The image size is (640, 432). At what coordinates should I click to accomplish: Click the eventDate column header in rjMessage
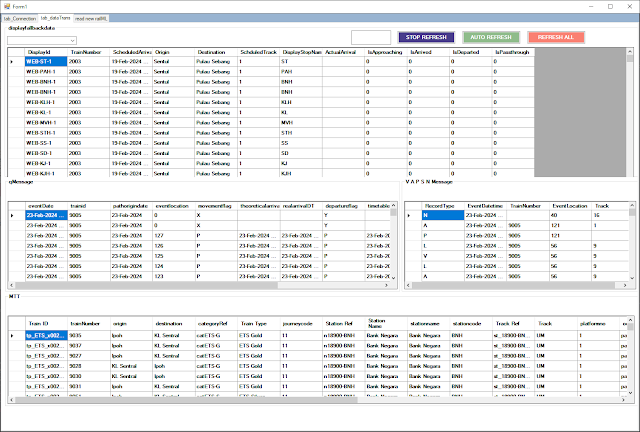click(x=46, y=206)
